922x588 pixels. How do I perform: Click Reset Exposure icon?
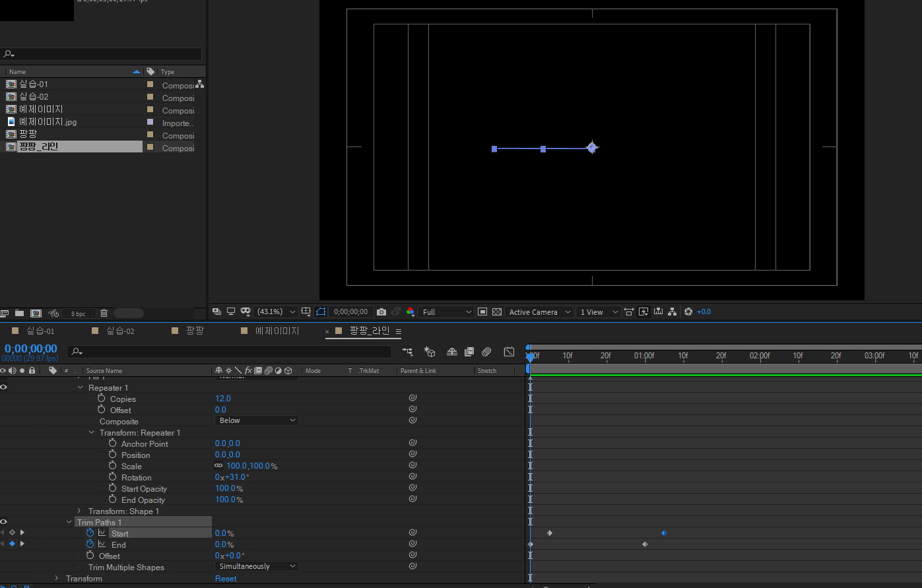(688, 311)
